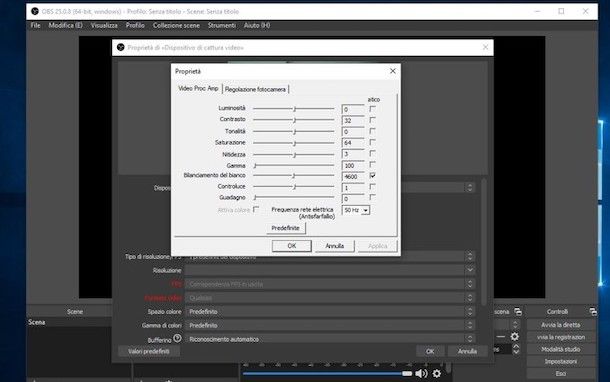Click the Applica button
Screen dimensions: 610x382
(377, 246)
